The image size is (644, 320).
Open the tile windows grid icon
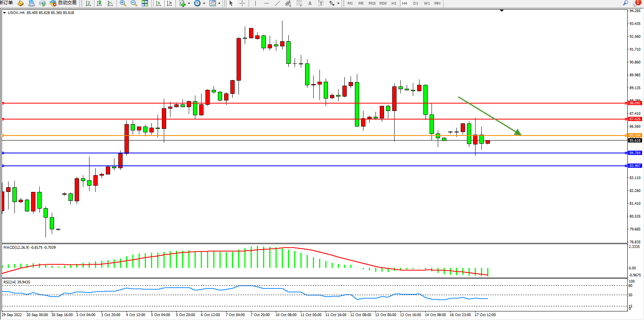(x=145, y=4)
